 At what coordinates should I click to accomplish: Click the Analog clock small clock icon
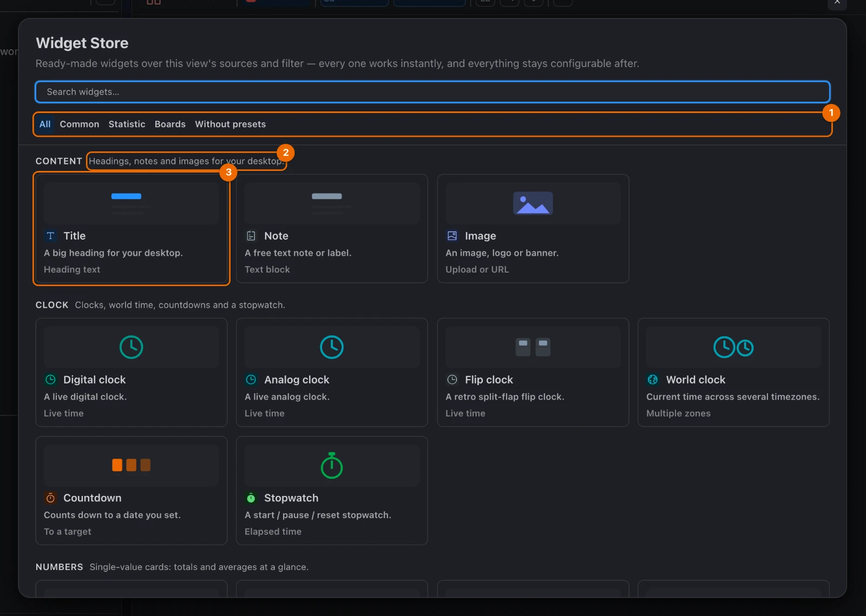[x=251, y=380]
